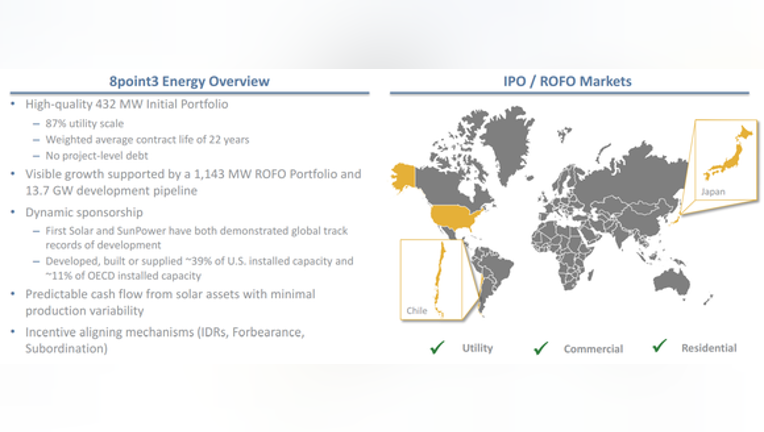Screen dimensions: 764x432
Task: Click '~11% of OECD installed capacity' text
Action: (x=123, y=276)
